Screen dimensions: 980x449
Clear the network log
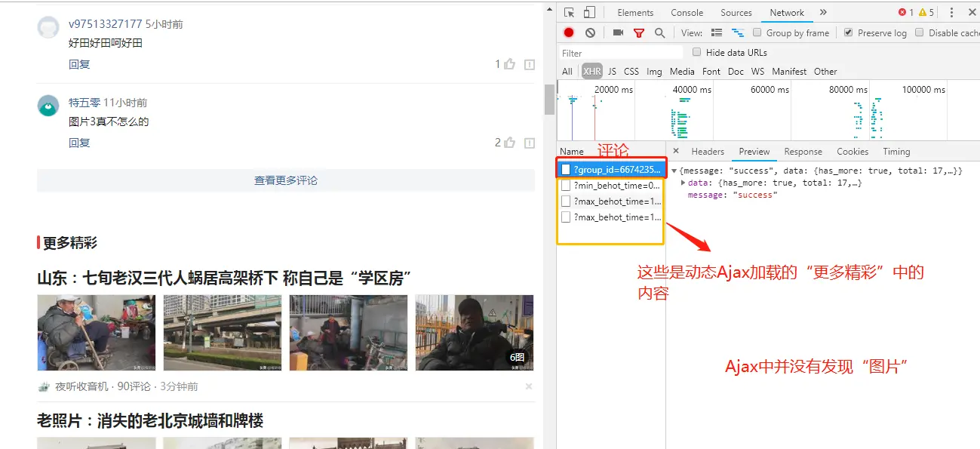tap(590, 32)
